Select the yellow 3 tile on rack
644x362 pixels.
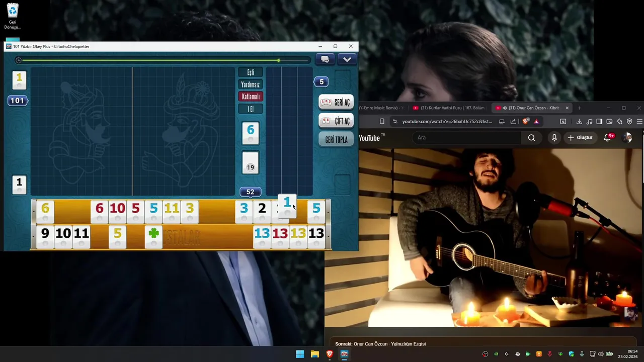click(190, 211)
